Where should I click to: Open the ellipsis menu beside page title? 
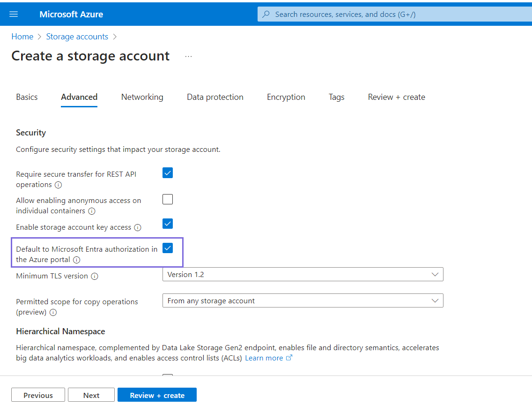(x=188, y=56)
